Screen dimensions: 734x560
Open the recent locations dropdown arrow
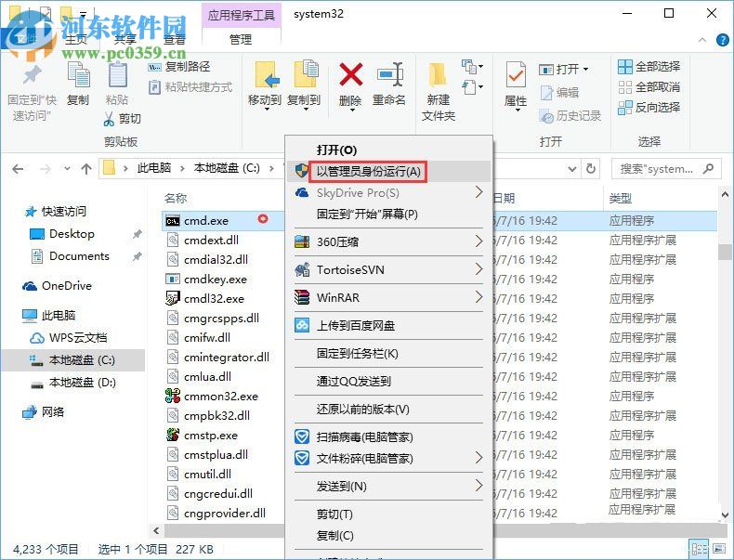(68, 168)
